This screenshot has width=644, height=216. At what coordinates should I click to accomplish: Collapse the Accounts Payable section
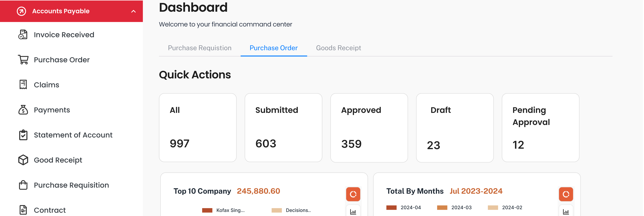click(133, 11)
